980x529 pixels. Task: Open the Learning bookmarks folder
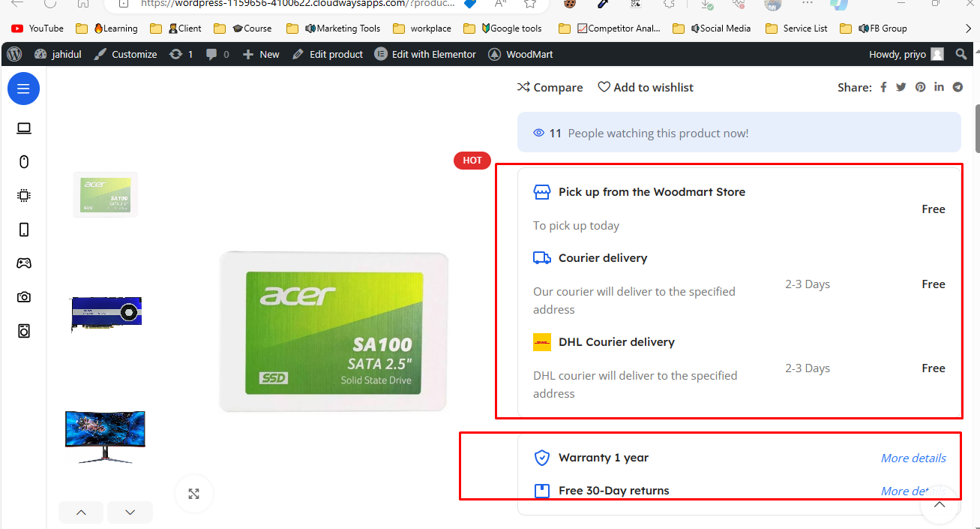[x=107, y=29]
